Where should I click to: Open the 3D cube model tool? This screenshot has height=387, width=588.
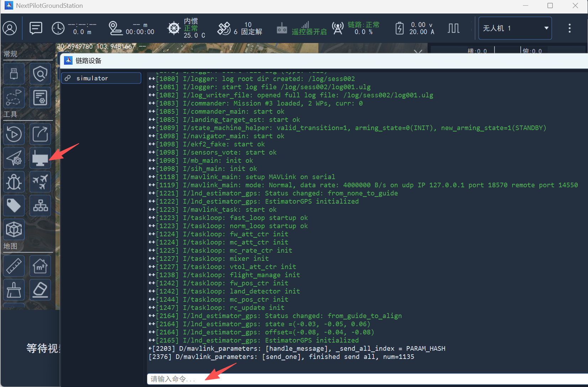coord(14,229)
